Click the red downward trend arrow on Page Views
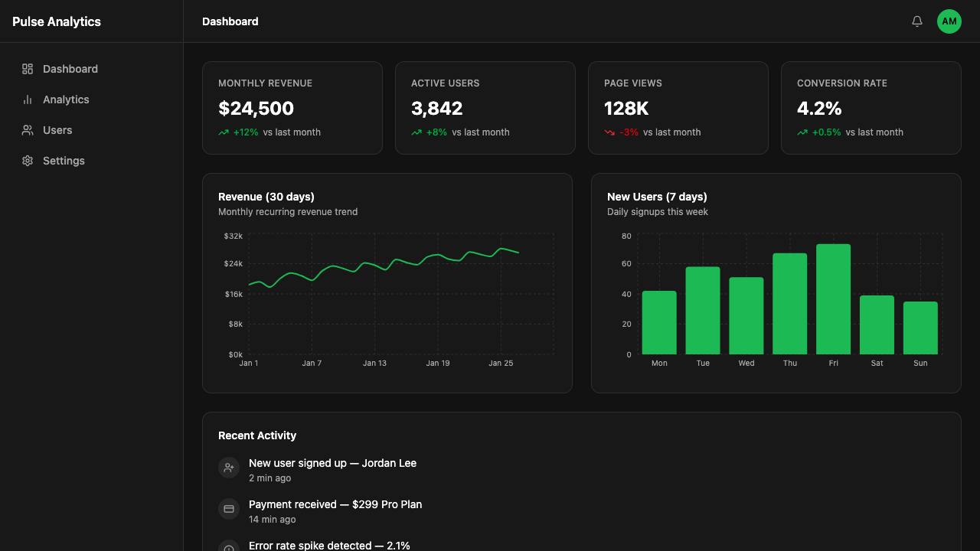 pos(609,132)
